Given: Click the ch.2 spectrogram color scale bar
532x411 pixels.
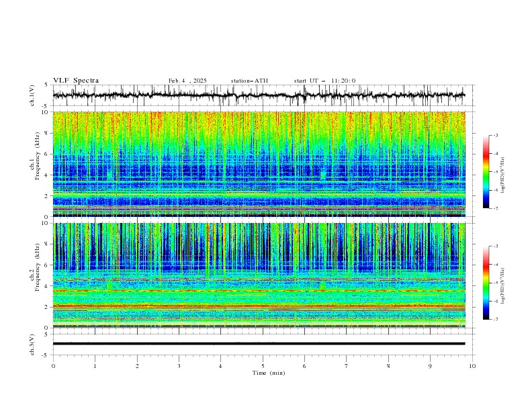Looking at the screenshot, I should pos(486,283).
